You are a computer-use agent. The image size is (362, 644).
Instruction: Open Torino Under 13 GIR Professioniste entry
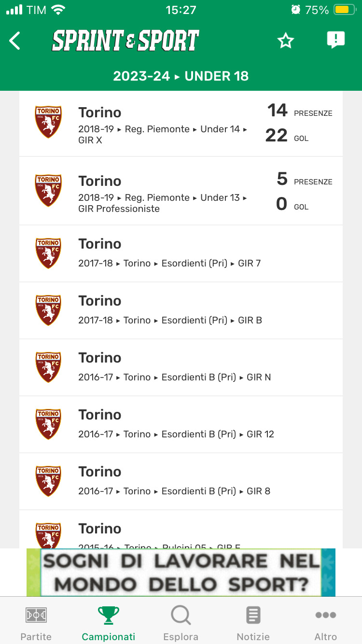164,192
